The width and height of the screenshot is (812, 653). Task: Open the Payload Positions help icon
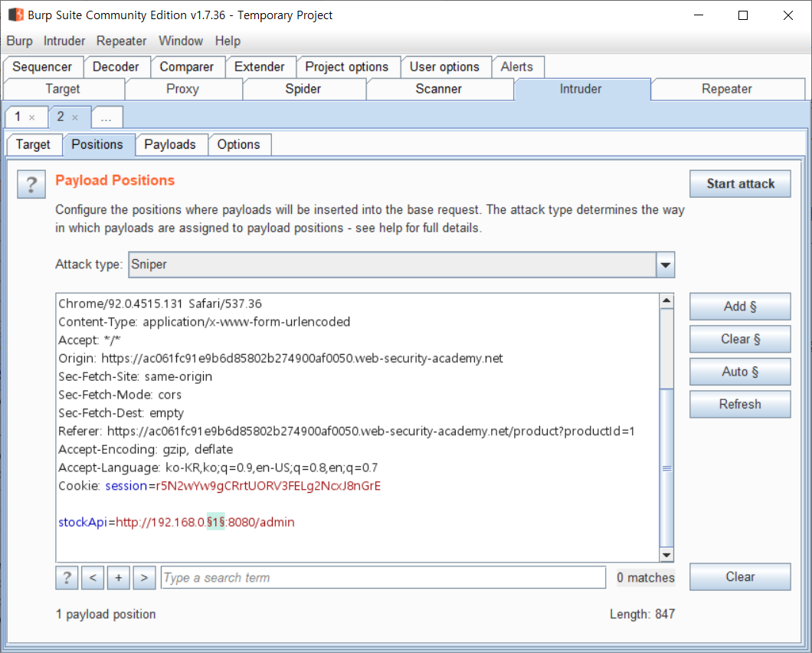tap(31, 184)
